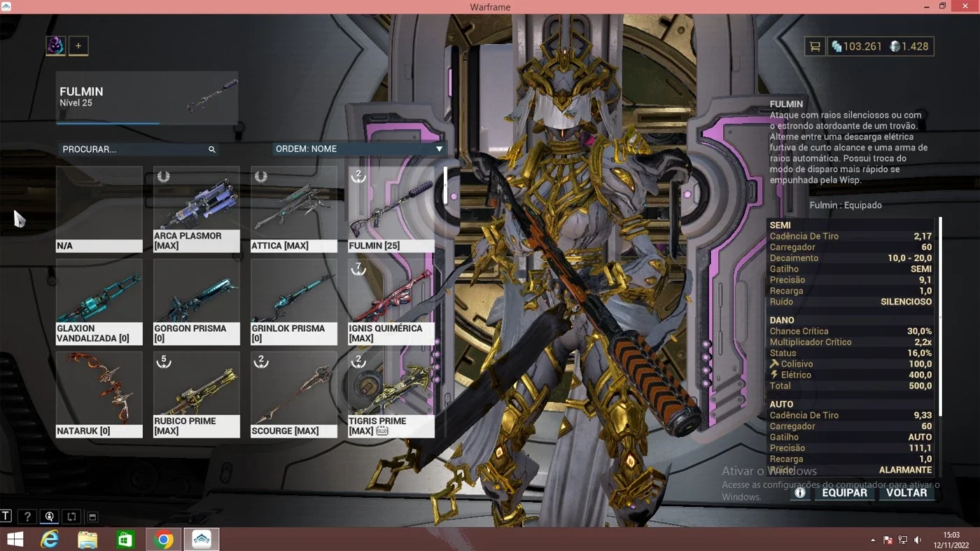The height and width of the screenshot is (551, 980).
Task: Click the credits currency icon beside 103.261
Action: point(836,47)
